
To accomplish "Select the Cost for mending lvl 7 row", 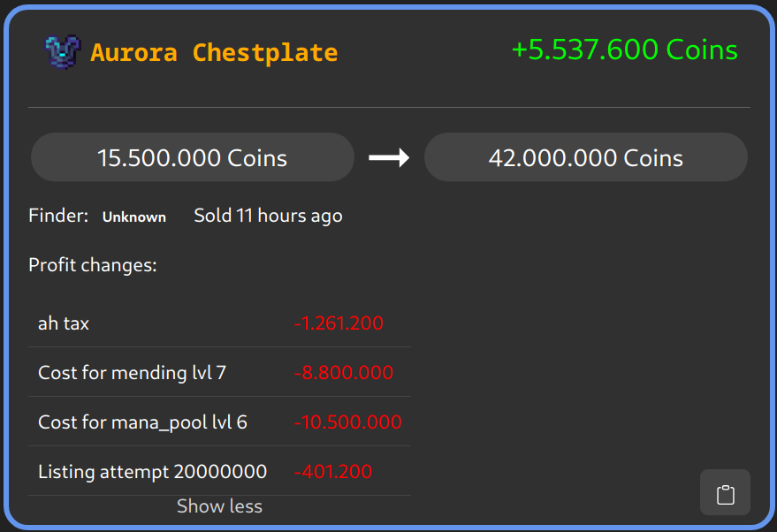I will pyautogui.click(x=132, y=373).
